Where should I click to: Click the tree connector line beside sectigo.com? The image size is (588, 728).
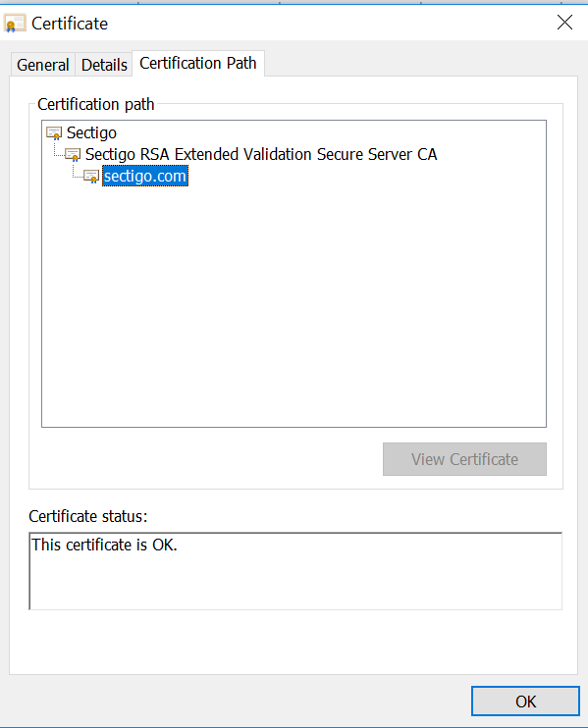(78, 173)
